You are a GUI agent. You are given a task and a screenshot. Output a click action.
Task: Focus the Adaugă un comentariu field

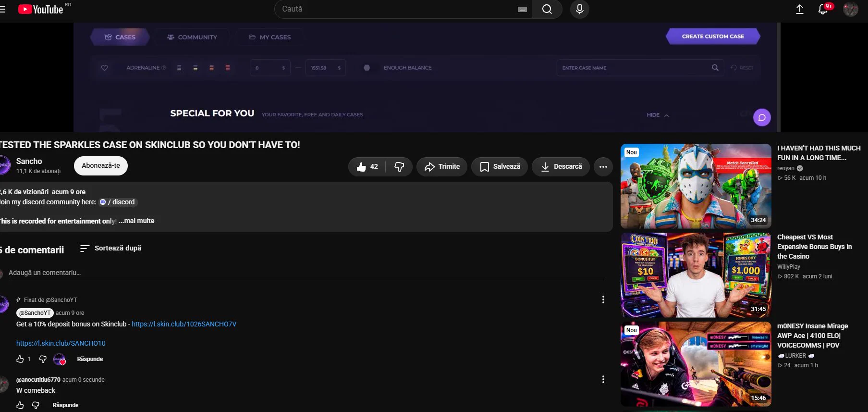click(306, 273)
